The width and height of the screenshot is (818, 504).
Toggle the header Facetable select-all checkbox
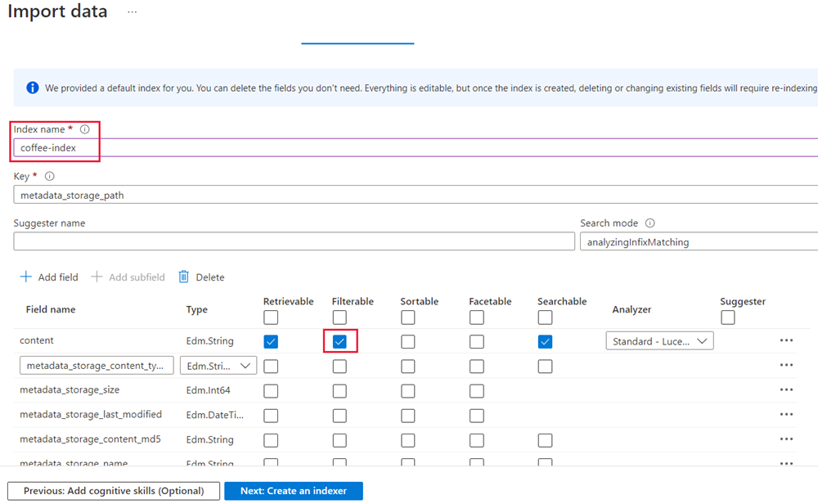point(477,317)
